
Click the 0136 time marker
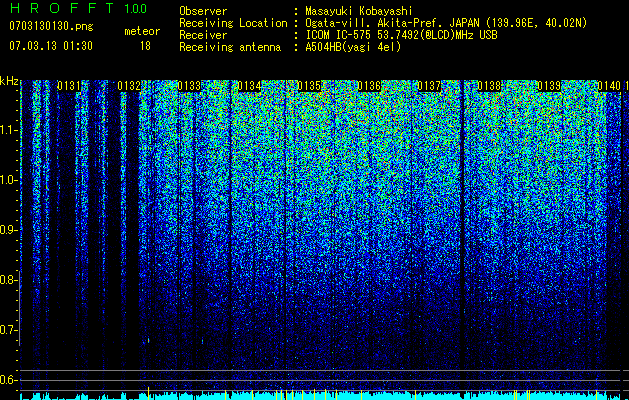click(x=369, y=86)
